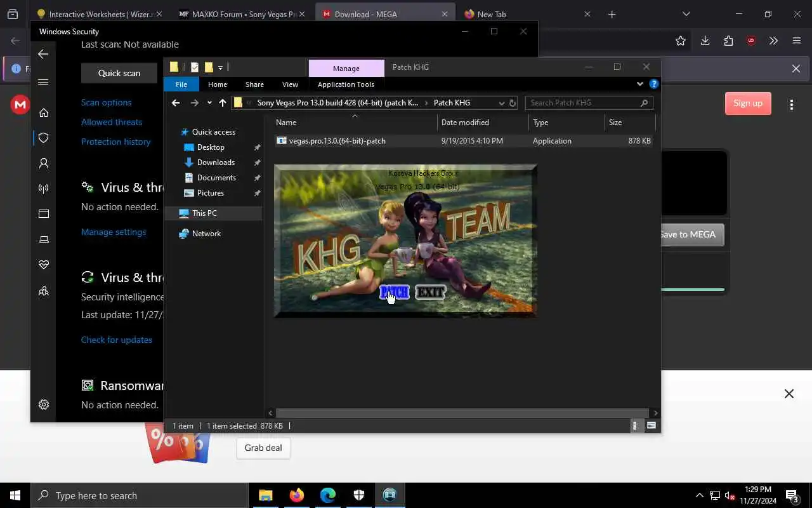Click Quick scan in Windows Security
812x508 pixels.
click(x=119, y=73)
